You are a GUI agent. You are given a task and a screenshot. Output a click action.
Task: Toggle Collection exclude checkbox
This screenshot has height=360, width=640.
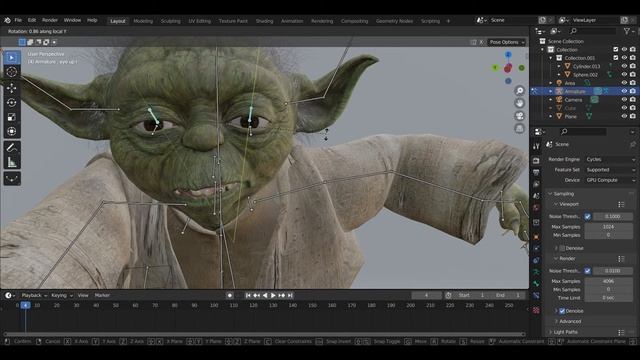click(616, 49)
